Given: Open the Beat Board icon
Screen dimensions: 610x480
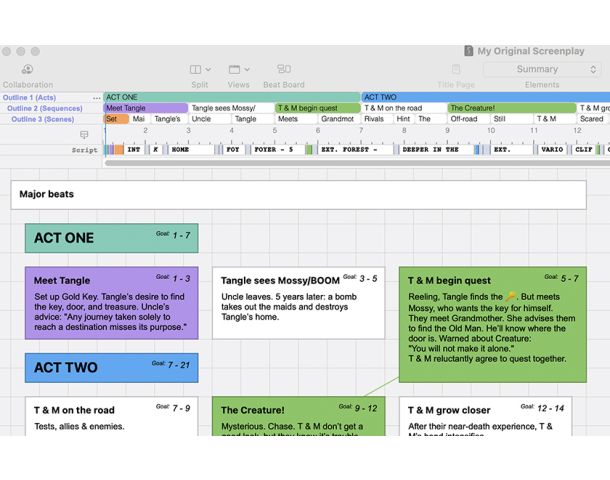Looking at the screenshot, I should tap(283, 70).
